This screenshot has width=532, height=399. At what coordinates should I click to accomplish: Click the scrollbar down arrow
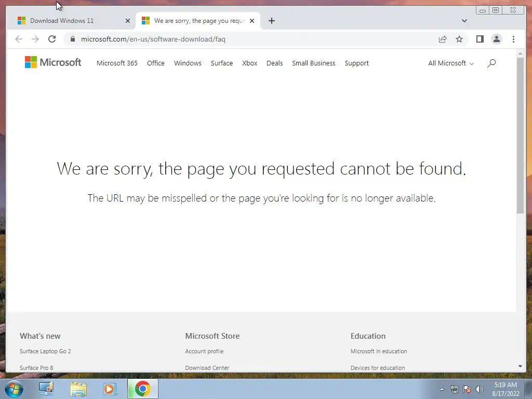click(520, 366)
